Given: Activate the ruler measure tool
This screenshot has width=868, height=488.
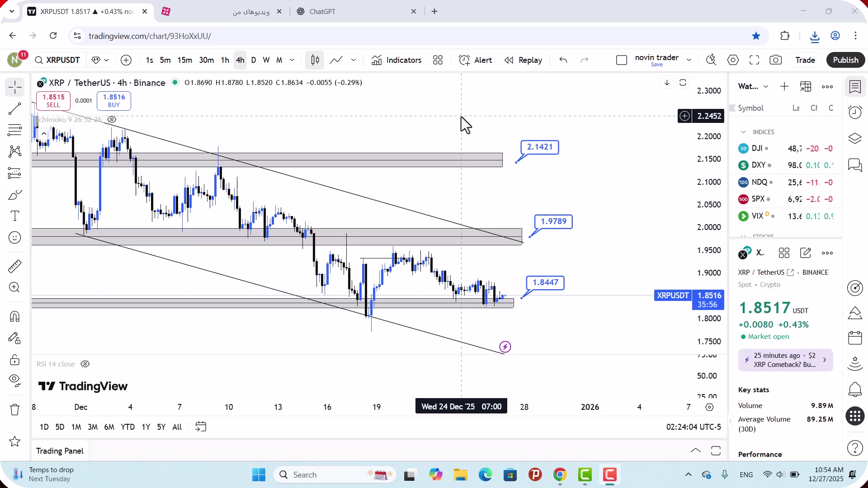Looking at the screenshot, I should tap(14, 266).
